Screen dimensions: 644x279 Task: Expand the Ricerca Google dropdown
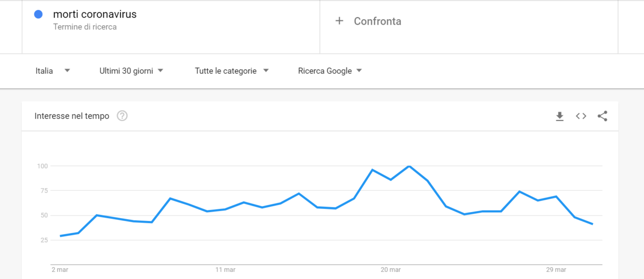click(330, 71)
